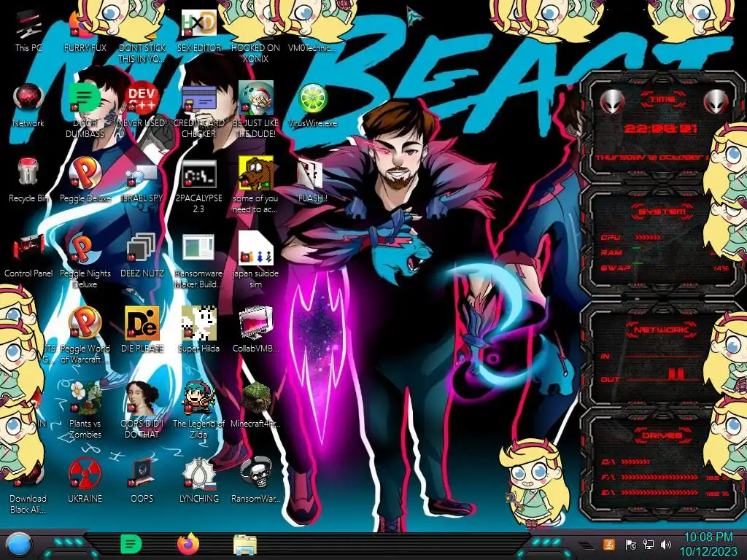
Task: Click the LYNCHING shortcut icon
Action: coord(199,481)
